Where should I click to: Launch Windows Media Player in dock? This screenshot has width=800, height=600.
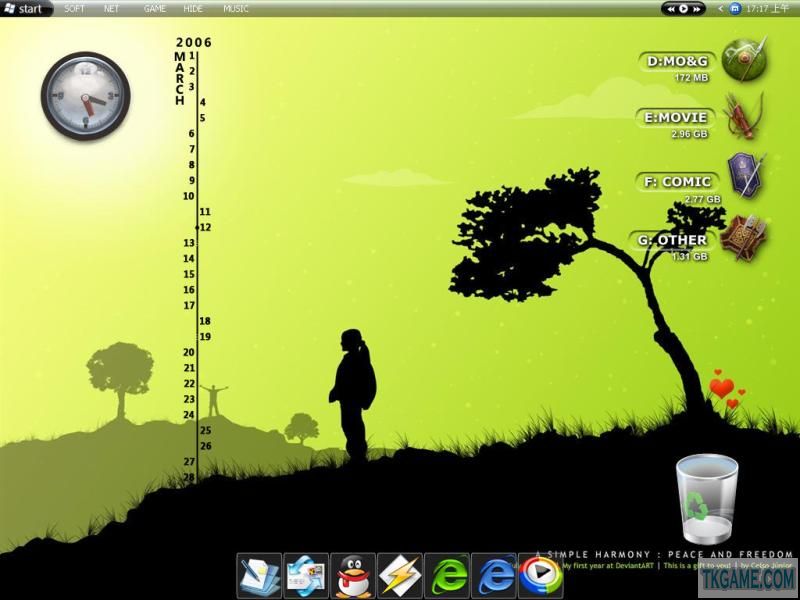pyautogui.click(x=541, y=576)
